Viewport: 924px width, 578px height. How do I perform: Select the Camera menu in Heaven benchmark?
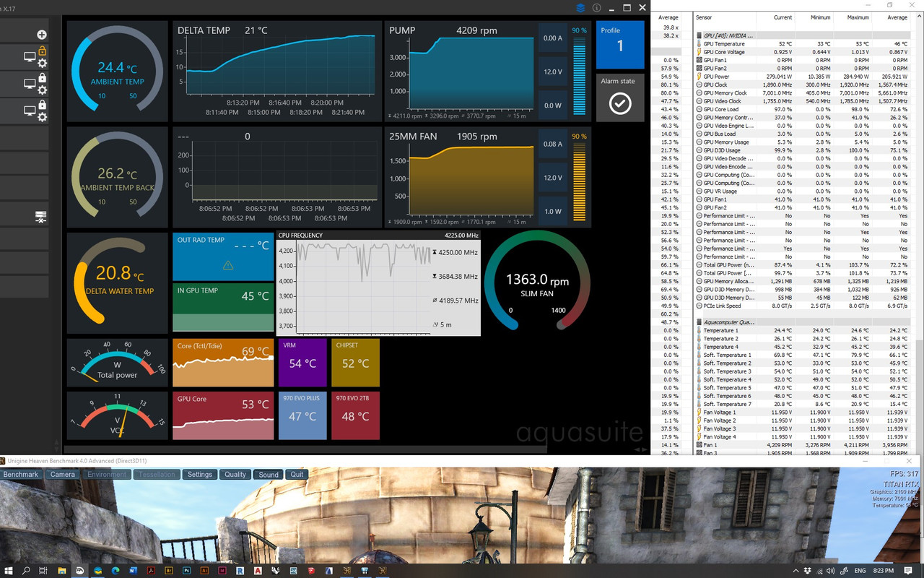click(x=62, y=474)
